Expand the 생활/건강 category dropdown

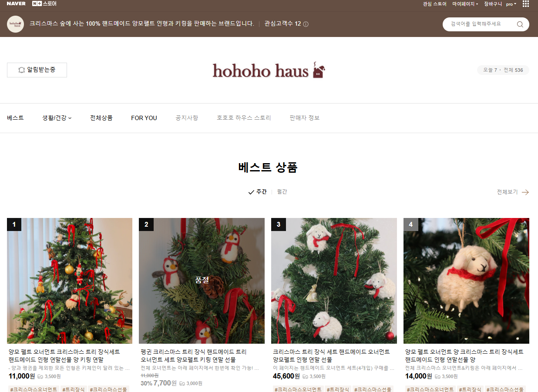tap(57, 118)
